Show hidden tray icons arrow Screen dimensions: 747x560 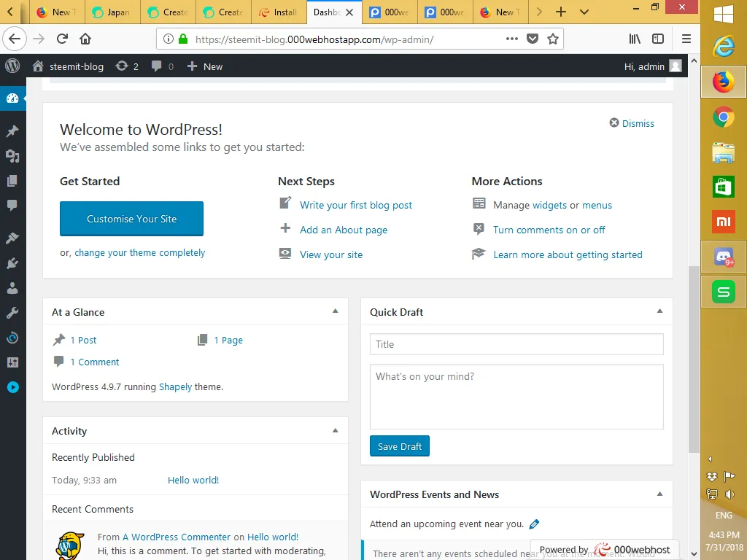710,459
